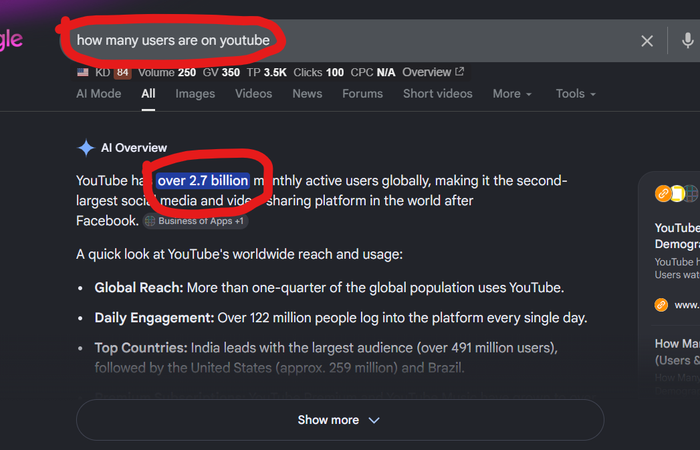This screenshot has height=450, width=700.
Task: Open the News tab
Action: click(x=307, y=94)
